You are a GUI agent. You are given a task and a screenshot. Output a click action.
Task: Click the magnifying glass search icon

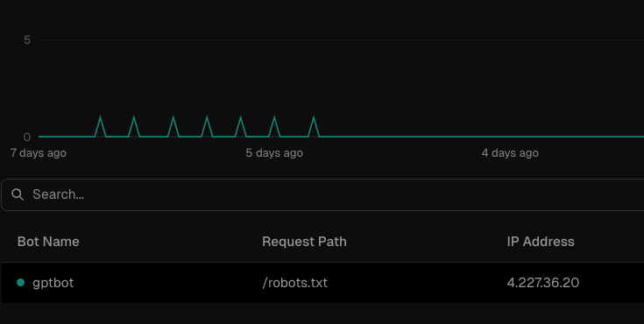click(x=18, y=194)
